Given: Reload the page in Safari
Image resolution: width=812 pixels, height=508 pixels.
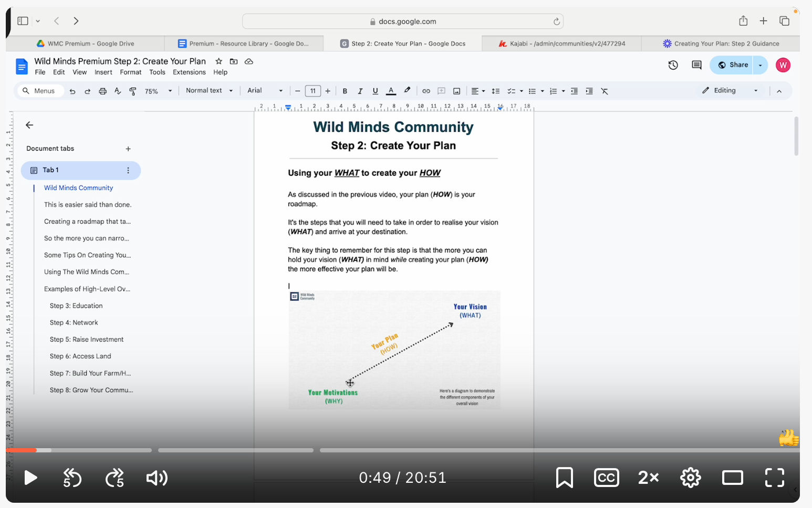Looking at the screenshot, I should pyautogui.click(x=557, y=22).
